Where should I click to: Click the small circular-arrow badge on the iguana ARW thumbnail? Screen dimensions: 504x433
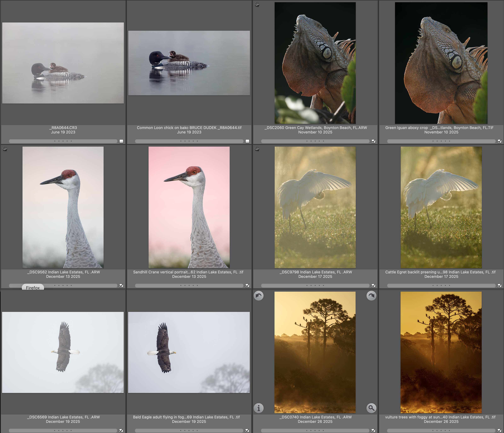tap(257, 4)
